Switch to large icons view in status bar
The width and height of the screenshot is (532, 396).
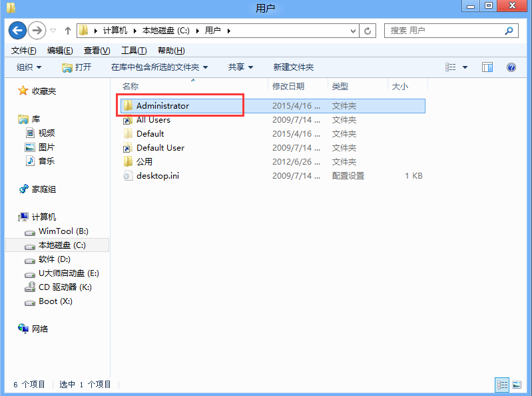point(517,385)
